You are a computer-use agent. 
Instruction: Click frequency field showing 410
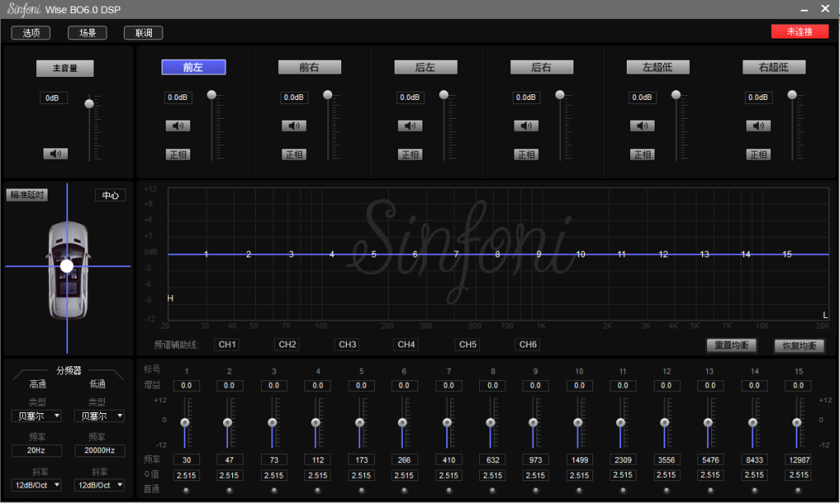click(x=449, y=460)
